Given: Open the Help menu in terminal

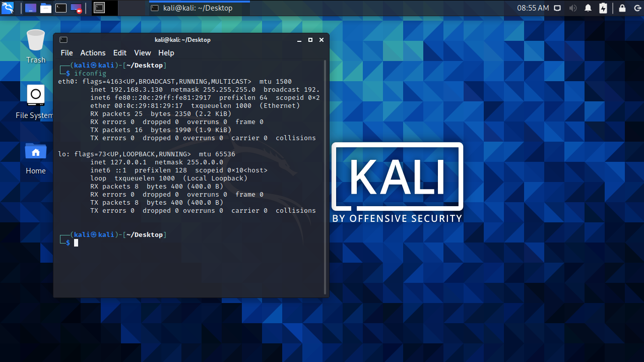Looking at the screenshot, I should coord(166,53).
